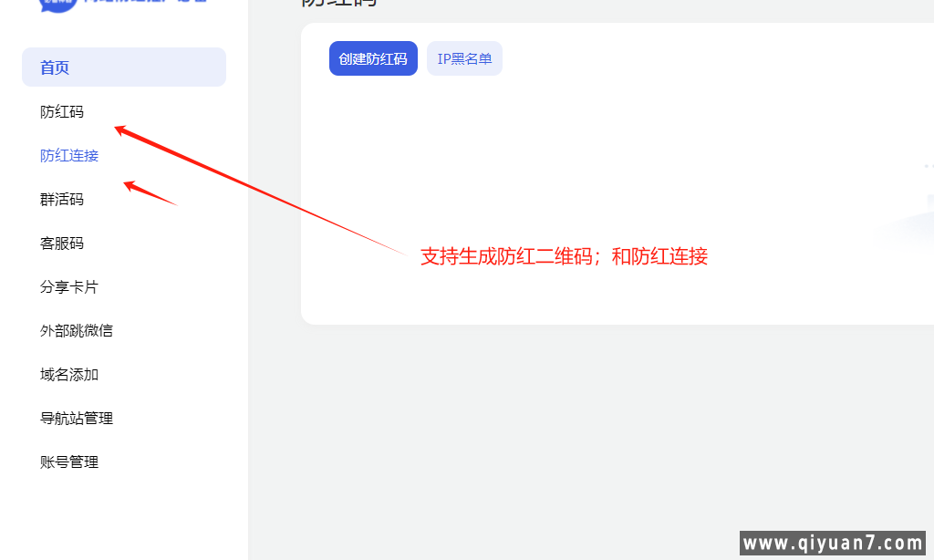Select the 外部跳微信 menu entry
The image size is (934, 560).
point(77,331)
